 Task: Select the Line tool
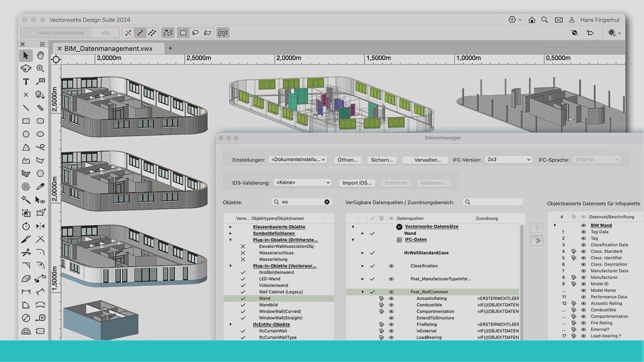pos(26,108)
